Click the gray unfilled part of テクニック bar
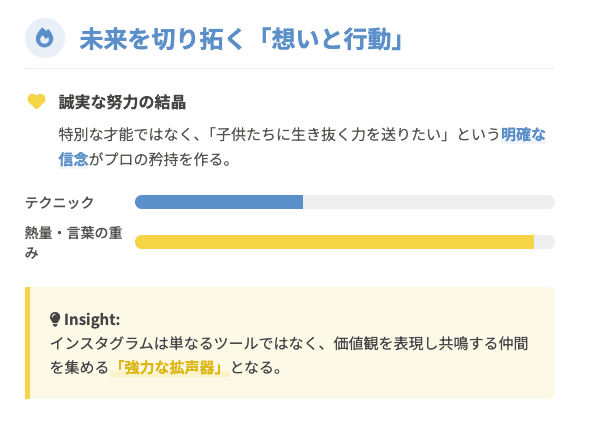610x434 pixels. pyautogui.click(x=428, y=202)
